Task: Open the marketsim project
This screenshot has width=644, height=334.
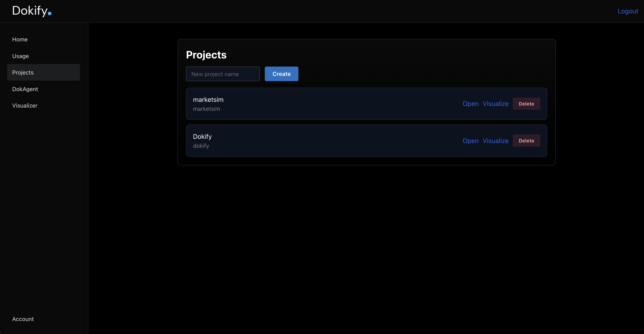Action: point(470,104)
